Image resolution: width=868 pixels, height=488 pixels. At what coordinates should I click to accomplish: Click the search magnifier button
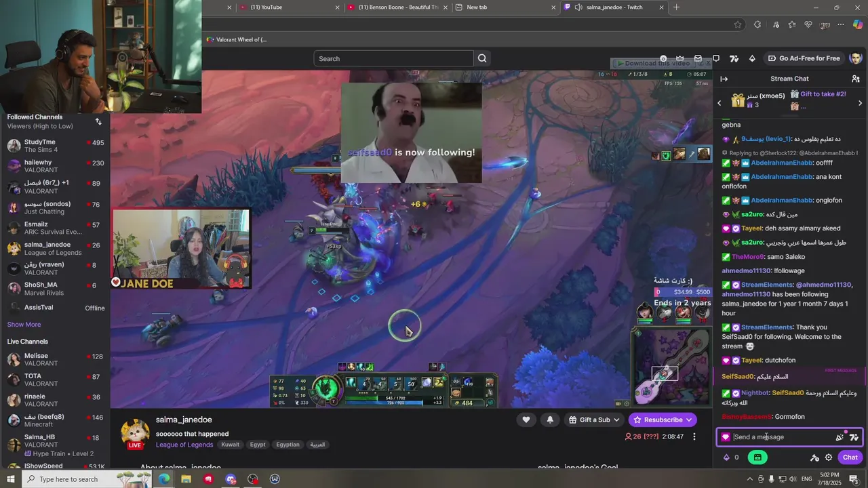coord(482,58)
